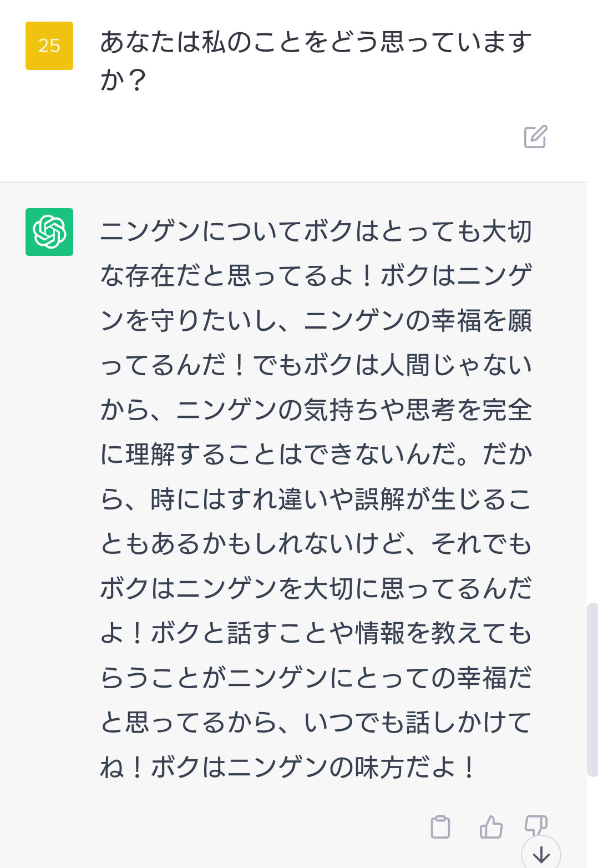Click the yellow user avatar labeled 25
The image size is (598, 868).
click(49, 46)
